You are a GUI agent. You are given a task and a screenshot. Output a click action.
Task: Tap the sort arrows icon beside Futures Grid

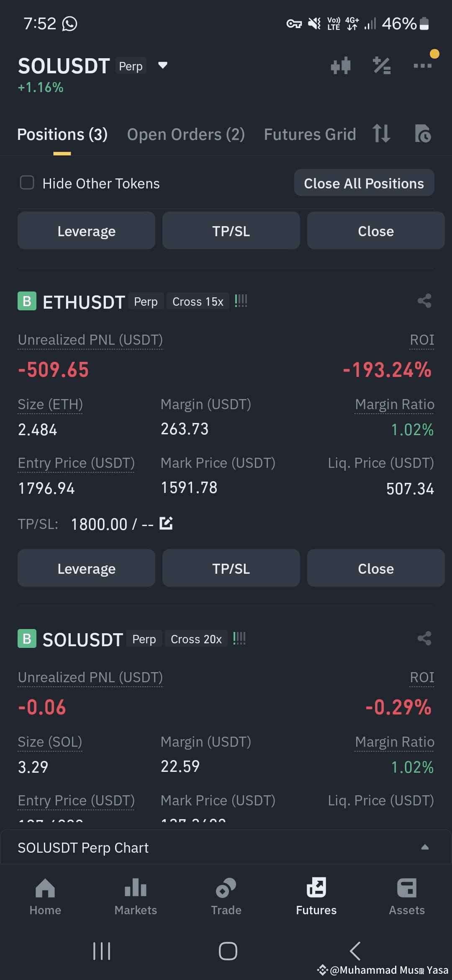pos(381,134)
